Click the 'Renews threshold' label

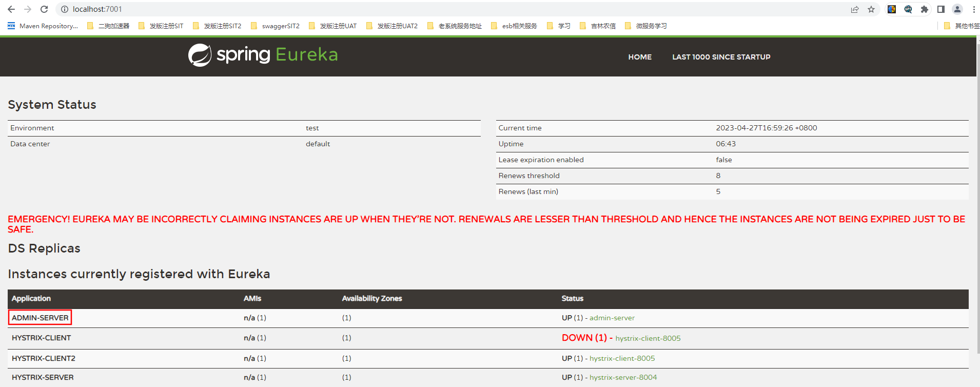tap(529, 176)
